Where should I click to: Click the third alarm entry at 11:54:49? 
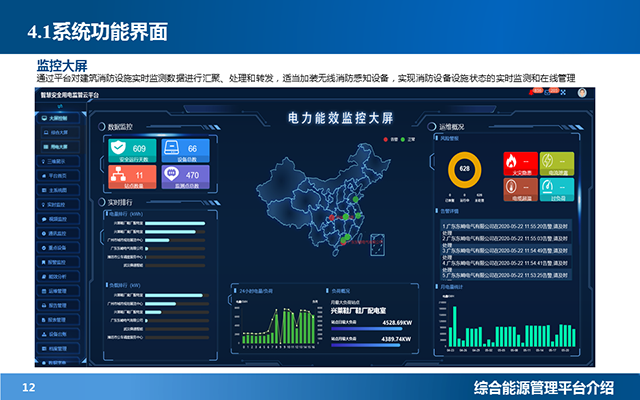(x=505, y=251)
